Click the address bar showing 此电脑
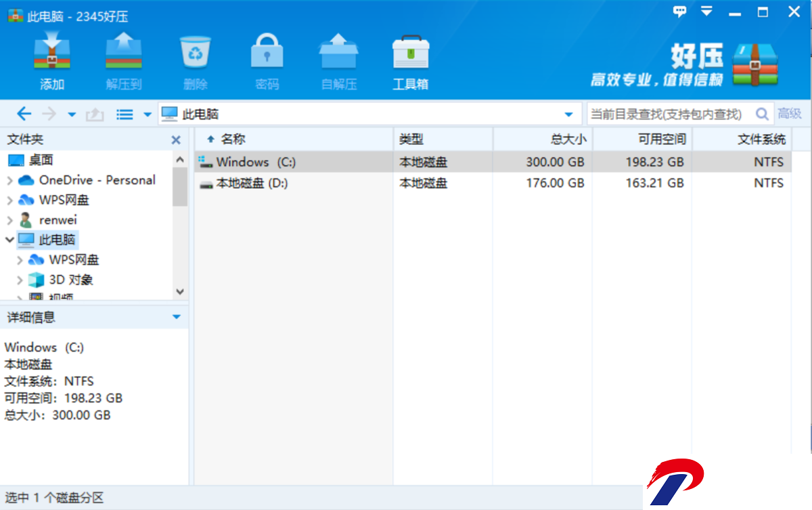The image size is (812, 510). pyautogui.click(x=370, y=114)
